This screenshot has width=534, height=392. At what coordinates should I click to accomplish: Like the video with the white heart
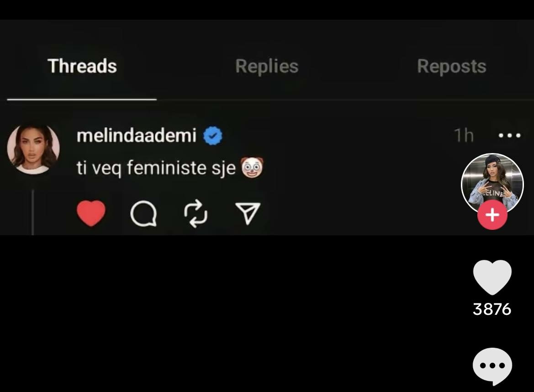(492, 277)
